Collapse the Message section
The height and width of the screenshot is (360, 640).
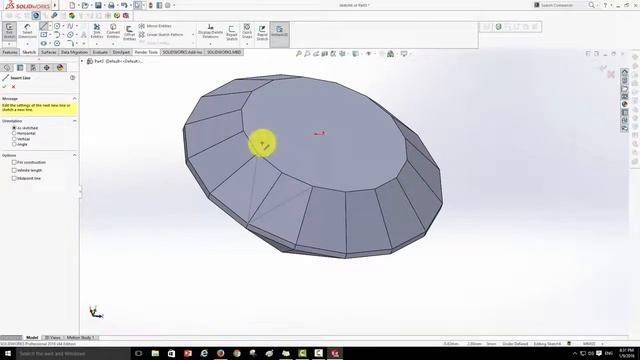click(75, 98)
